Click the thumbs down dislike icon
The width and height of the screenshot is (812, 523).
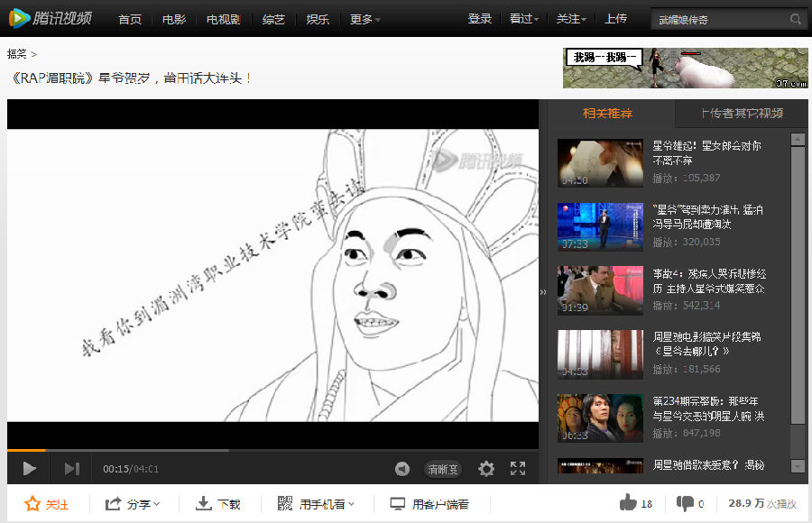[686, 503]
